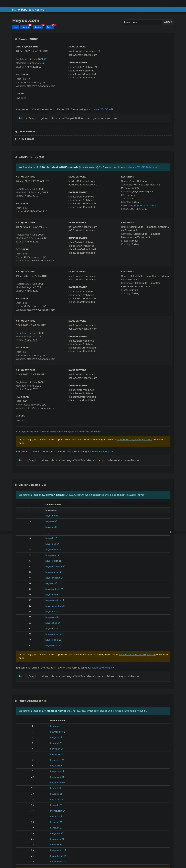
Task: Open external link icon beside Registered 7 June 2000
Action: [x=46, y=59]
